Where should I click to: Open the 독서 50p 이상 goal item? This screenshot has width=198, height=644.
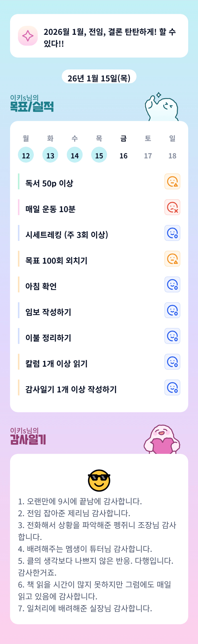[x=49, y=183]
